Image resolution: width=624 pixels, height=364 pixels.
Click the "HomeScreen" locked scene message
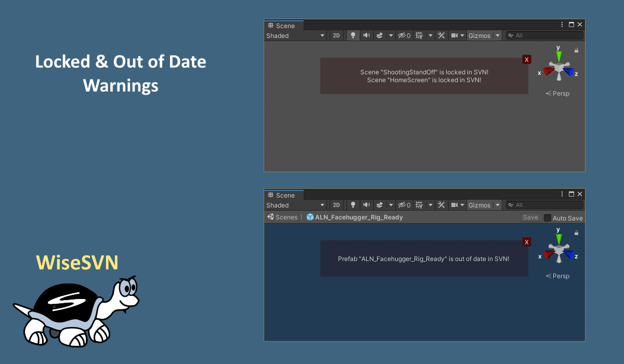[x=424, y=80]
